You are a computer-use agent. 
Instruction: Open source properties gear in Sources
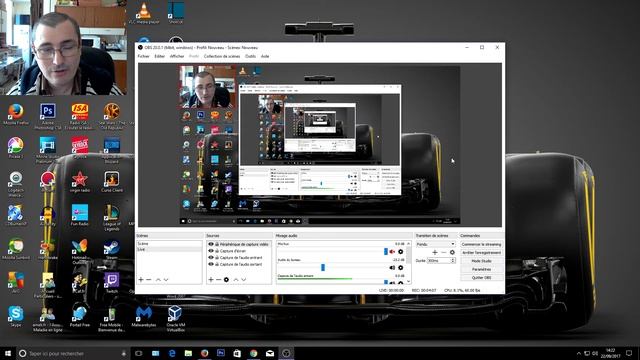pos(226,280)
